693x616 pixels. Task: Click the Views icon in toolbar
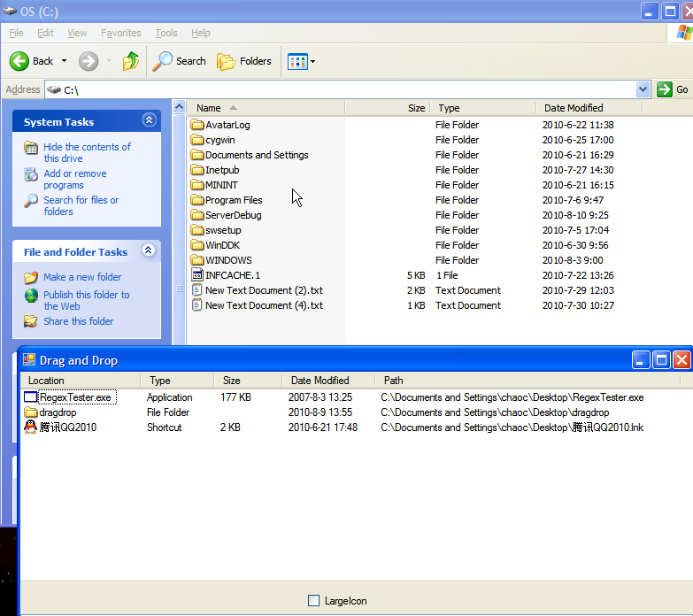point(296,61)
